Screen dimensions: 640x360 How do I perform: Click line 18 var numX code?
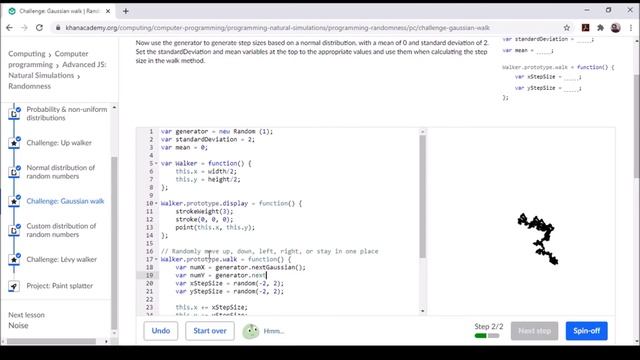[x=240, y=268]
